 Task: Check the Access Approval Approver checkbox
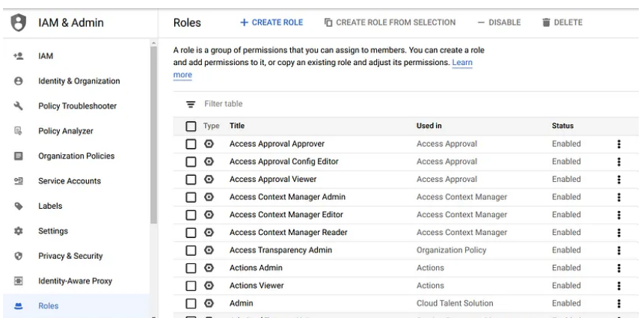coord(191,144)
